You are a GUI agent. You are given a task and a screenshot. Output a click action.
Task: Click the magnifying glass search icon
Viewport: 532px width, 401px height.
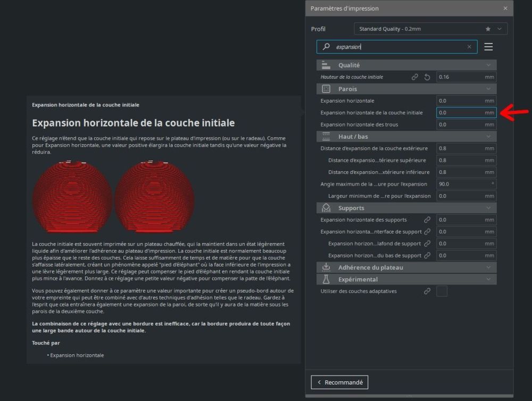[326, 46]
